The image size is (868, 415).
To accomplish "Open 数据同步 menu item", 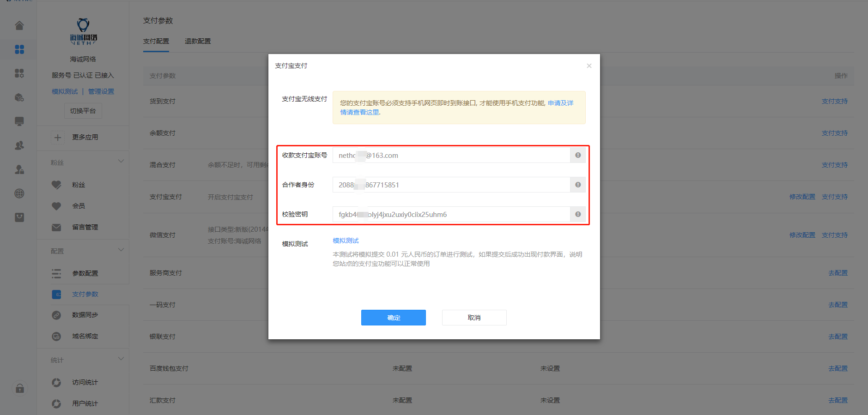I will click(85, 315).
